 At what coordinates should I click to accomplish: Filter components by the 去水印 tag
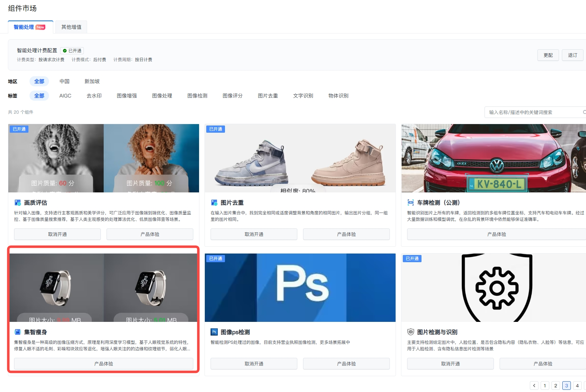(94, 96)
